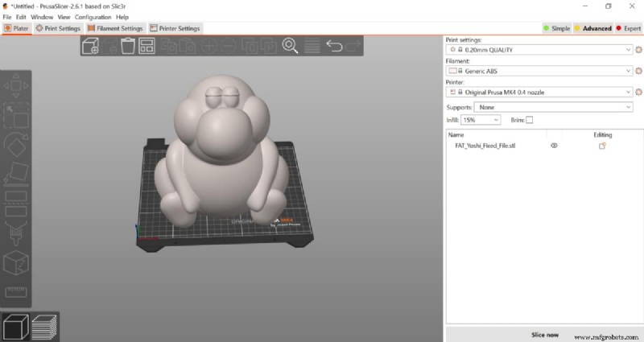This screenshot has width=644, height=342.
Task: Select FAT_Yoshi_Fixed_File.stl in object list
Action: [485, 146]
